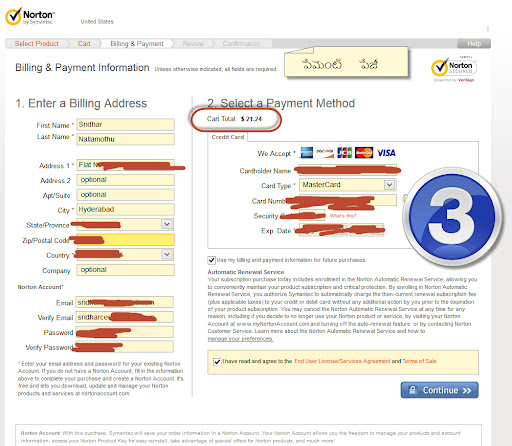This screenshot has height=446, width=512.
Task: Click the Discover card icon
Action: tap(325, 152)
